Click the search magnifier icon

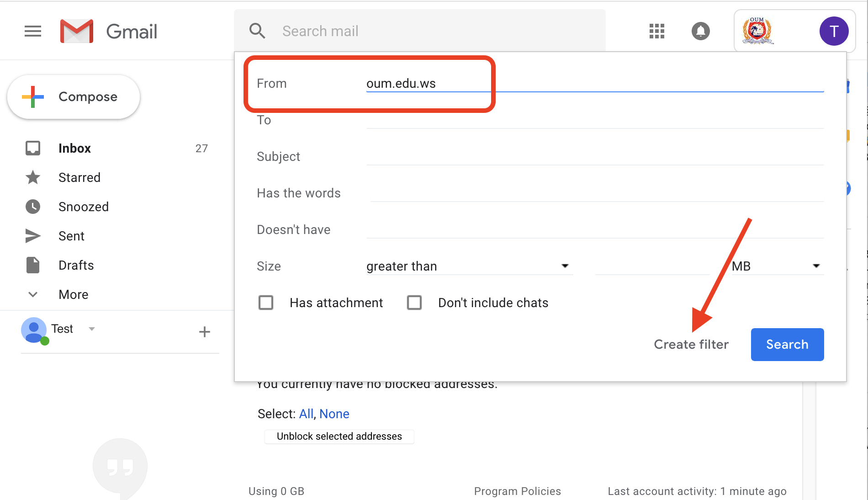[257, 31]
